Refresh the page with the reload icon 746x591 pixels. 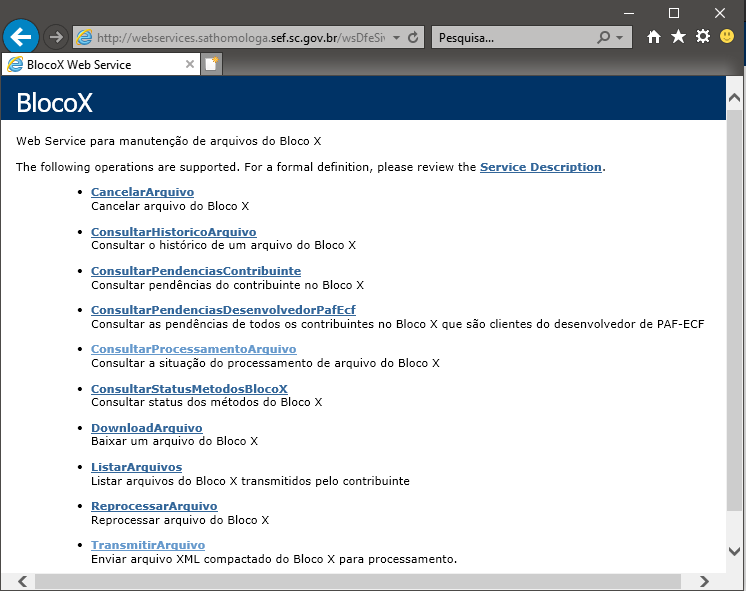(415, 37)
